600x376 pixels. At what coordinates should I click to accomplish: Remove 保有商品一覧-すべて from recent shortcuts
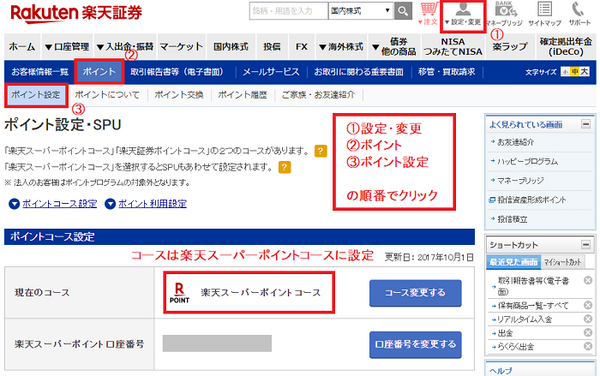588,305
